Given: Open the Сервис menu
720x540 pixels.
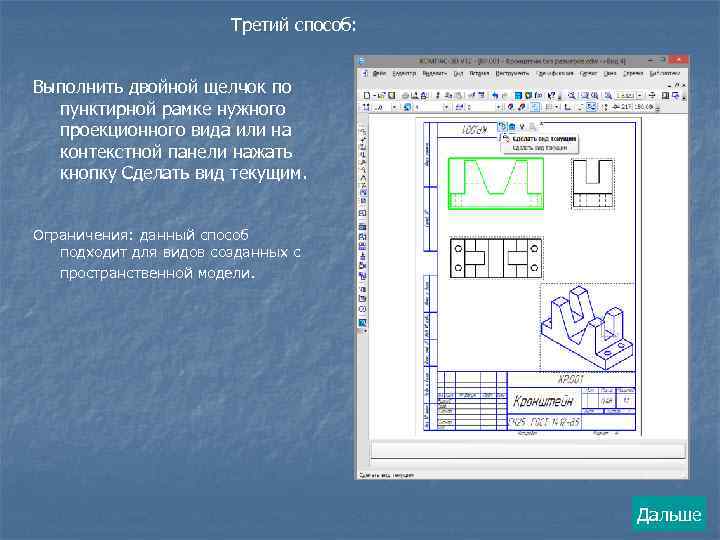Looking at the screenshot, I should 588,73.
